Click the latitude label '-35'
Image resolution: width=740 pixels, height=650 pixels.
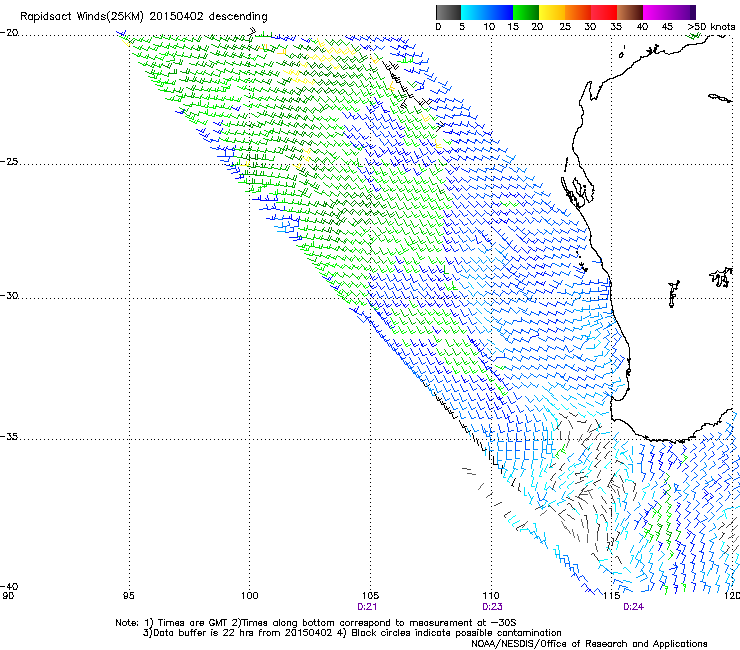(x=9, y=436)
